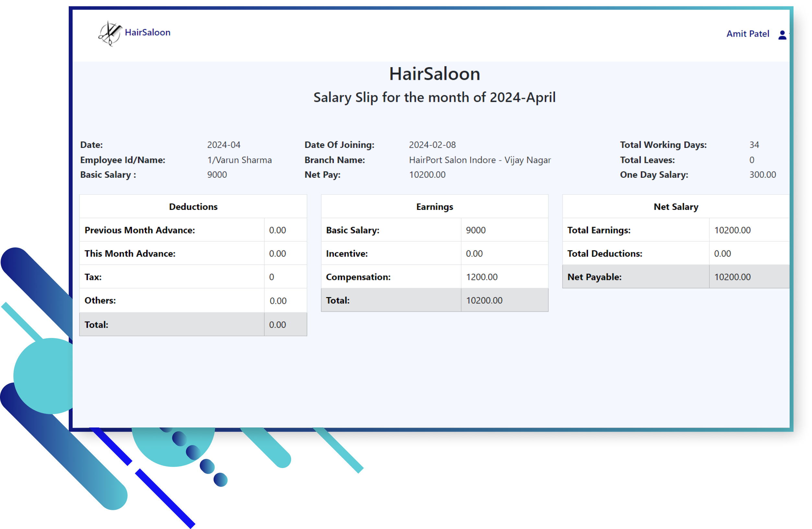Viewport: 812px width, 529px height.
Task: Click the Salary Slip month heading
Action: [434, 98]
